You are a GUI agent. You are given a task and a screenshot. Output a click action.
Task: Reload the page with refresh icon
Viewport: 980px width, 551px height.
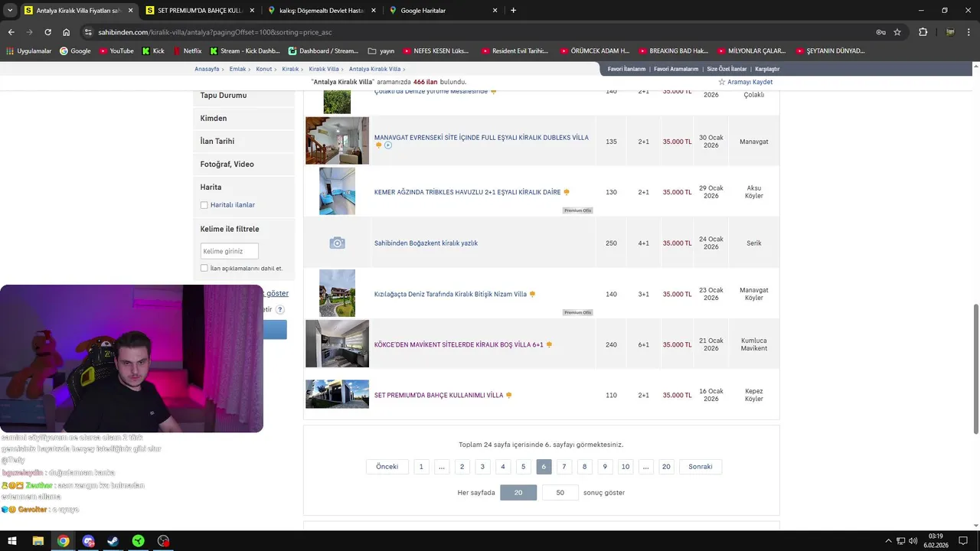coord(47,32)
